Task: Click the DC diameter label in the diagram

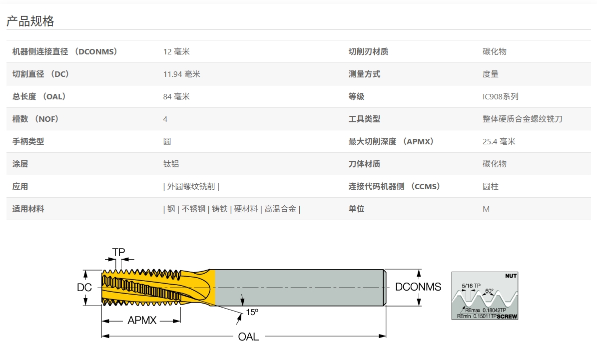Action: (x=84, y=288)
